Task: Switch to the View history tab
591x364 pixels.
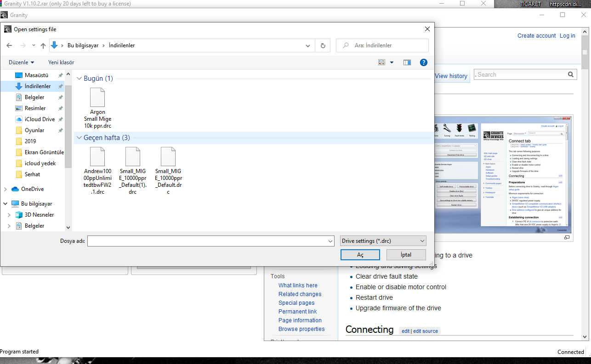Action: [x=451, y=76]
